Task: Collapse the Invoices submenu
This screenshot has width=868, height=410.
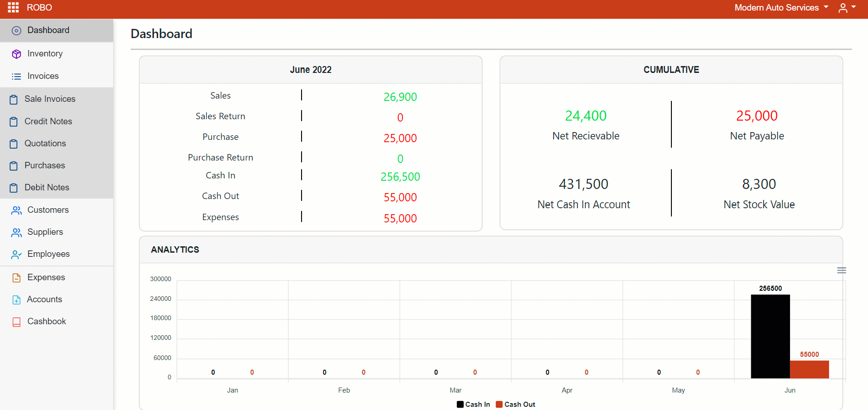Action: coord(43,76)
